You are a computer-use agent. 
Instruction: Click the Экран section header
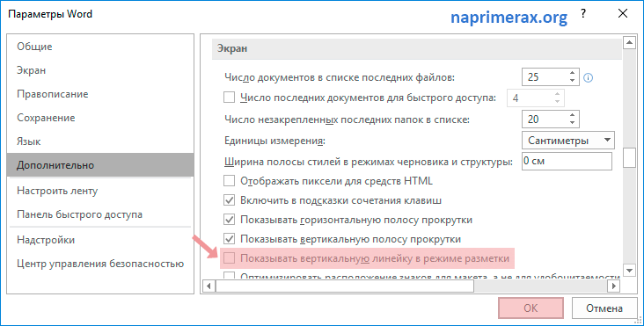coord(417,48)
